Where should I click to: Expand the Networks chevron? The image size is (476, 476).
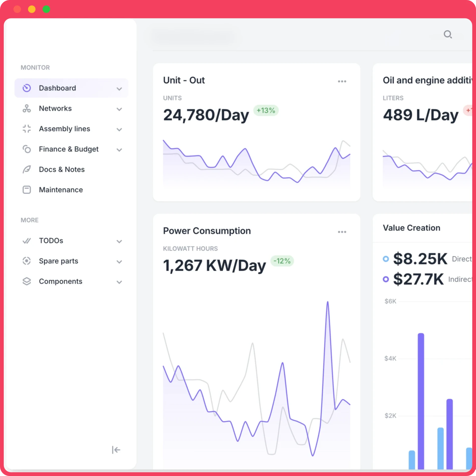point(119,109)
